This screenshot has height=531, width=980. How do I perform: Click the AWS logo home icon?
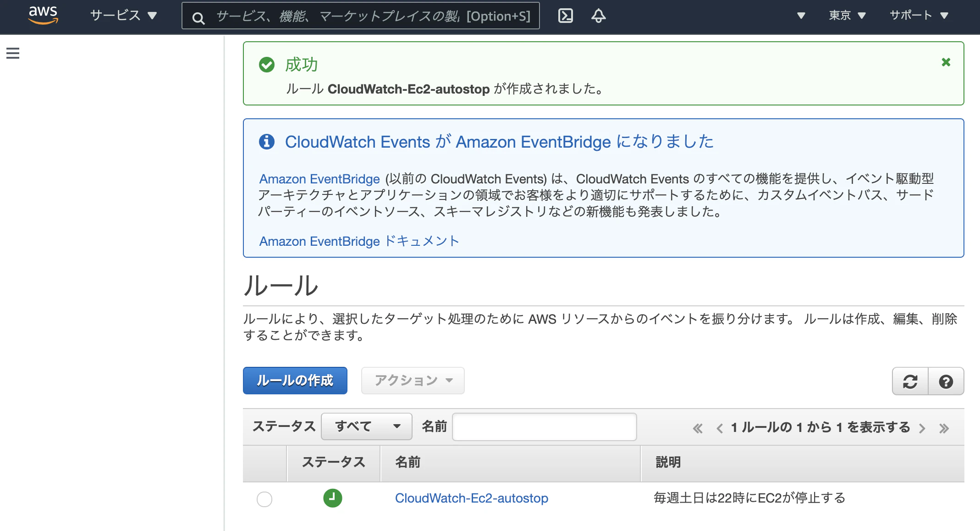tap(43, 15)
